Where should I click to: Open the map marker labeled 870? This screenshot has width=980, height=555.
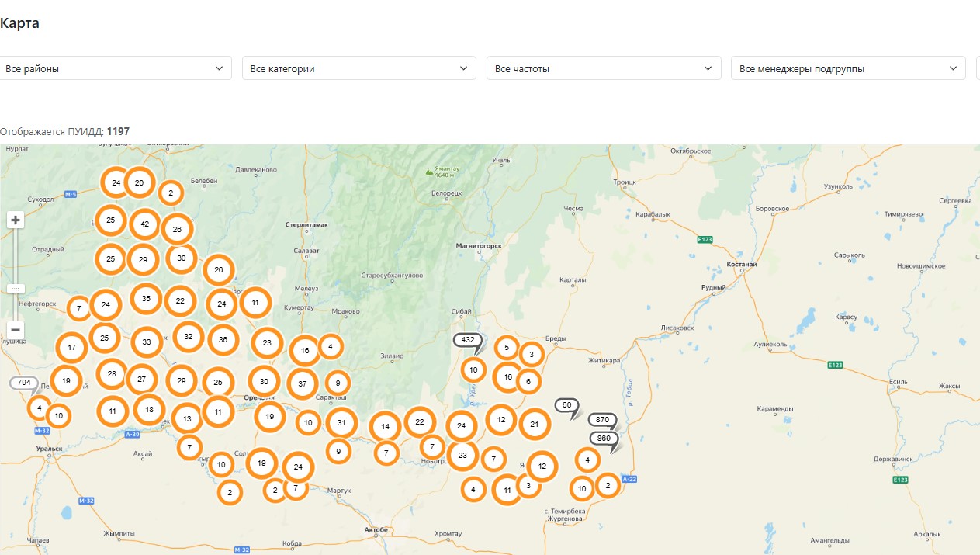603,420
